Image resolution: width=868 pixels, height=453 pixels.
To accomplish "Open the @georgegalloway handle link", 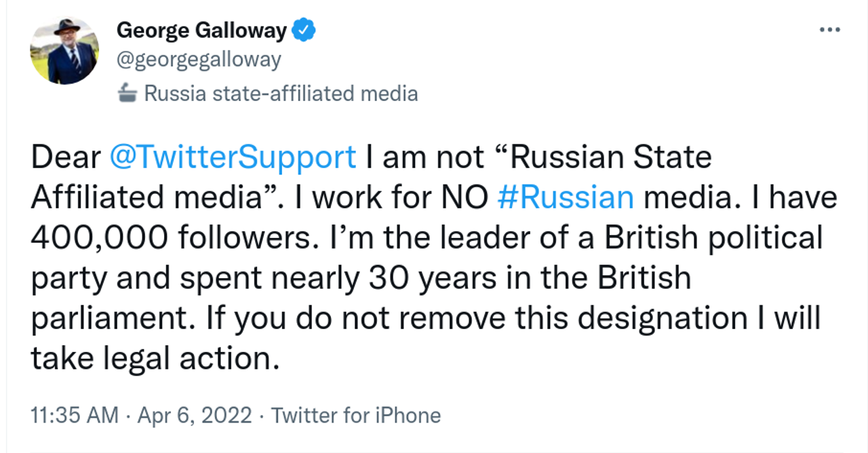I will click(x=199, y=60).
